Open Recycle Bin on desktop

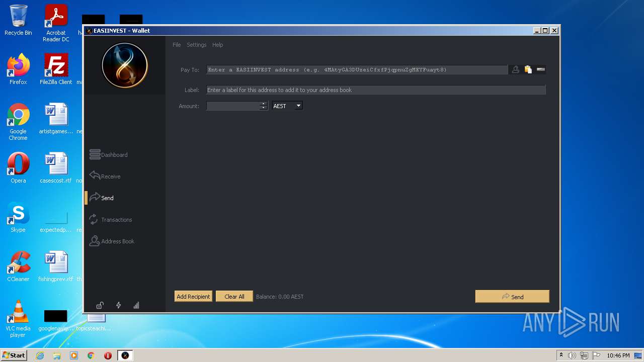pos(18,20)
